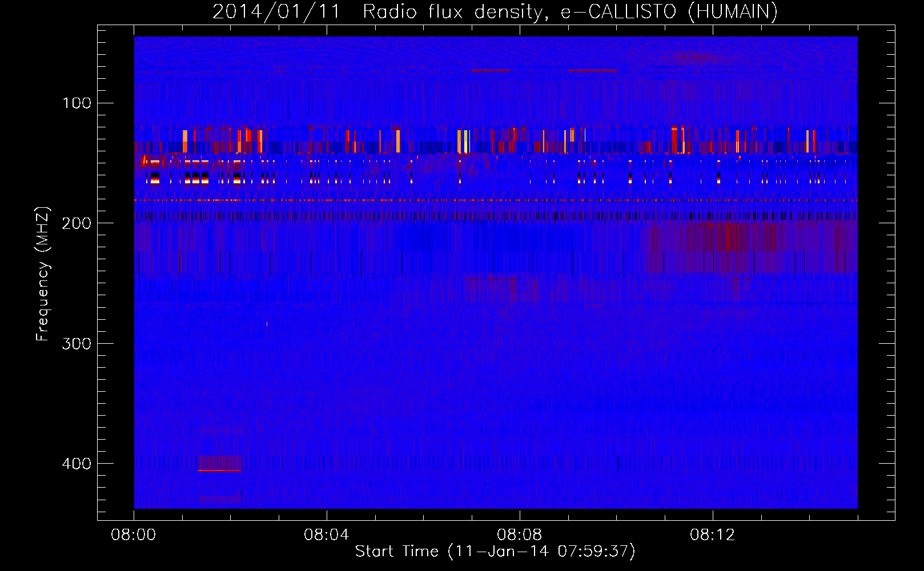Click the 'Frequency (MHZ)' axis label

[43, 274]
